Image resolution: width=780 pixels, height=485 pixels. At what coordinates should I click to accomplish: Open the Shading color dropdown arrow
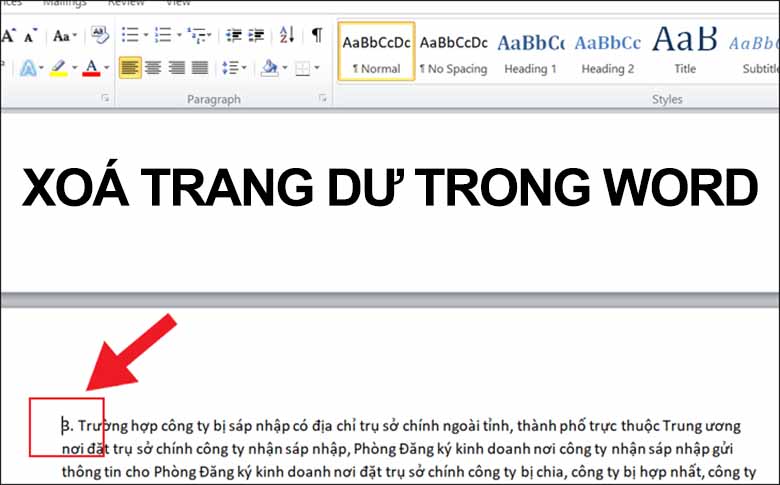pos(285,68)
